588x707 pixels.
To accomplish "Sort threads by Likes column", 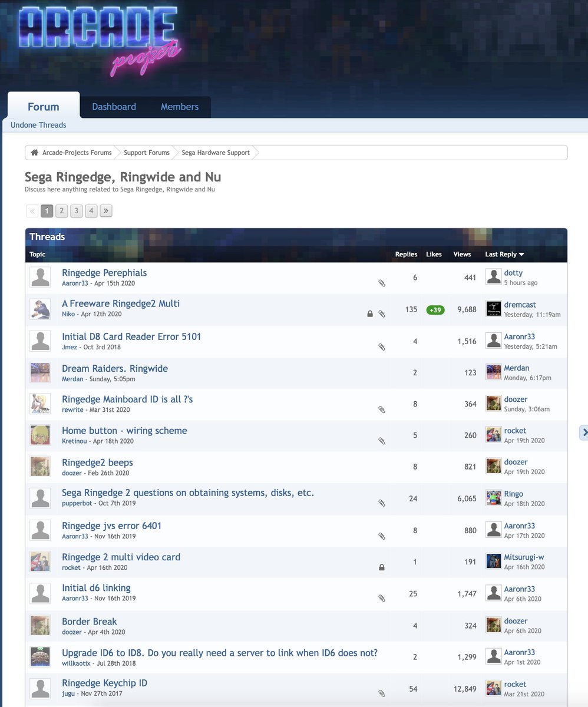I will point(434,255).
